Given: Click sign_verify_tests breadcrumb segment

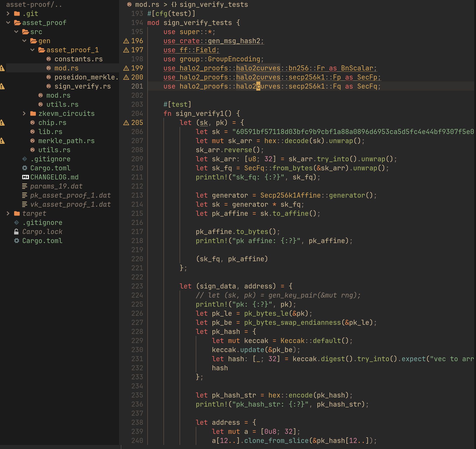Looking at the screenshot, I should point(214,5).
